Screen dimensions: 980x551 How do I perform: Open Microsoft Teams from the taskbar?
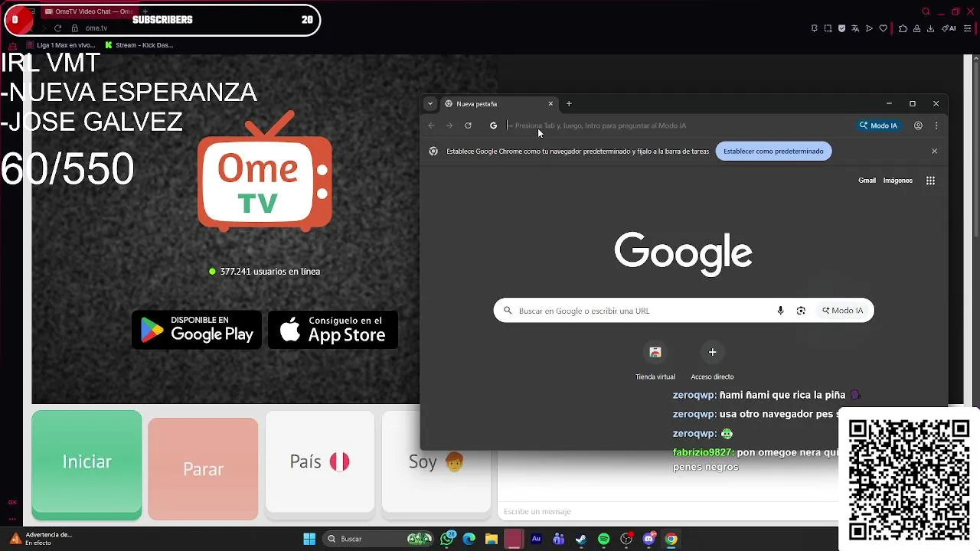click(558, 539)
